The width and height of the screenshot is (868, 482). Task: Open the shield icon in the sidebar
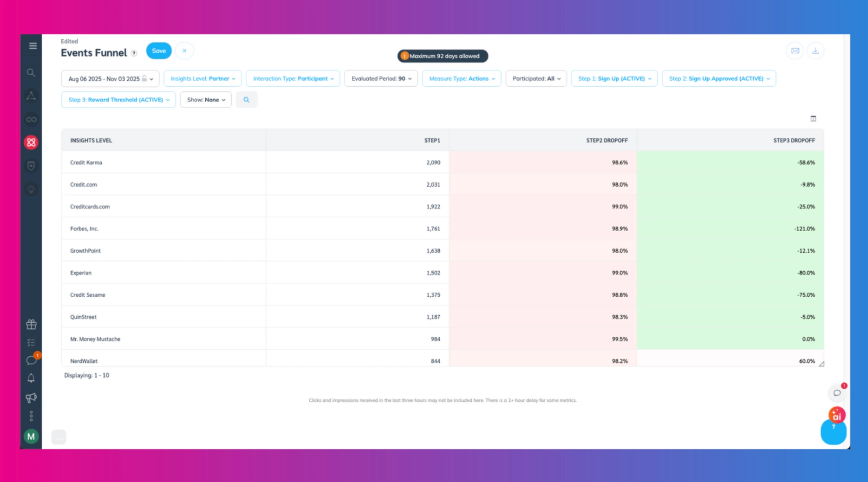pyautogui.click(x=31, y=166)
